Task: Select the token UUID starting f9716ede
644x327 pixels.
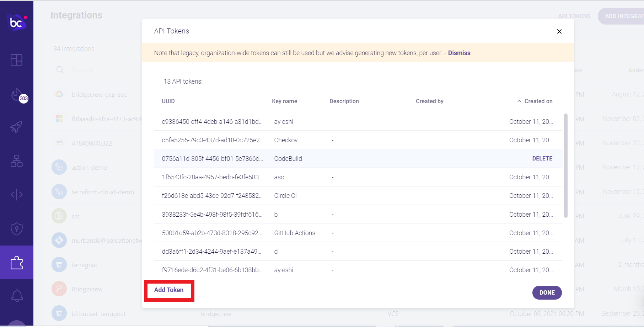Action: tap(212, 270)
